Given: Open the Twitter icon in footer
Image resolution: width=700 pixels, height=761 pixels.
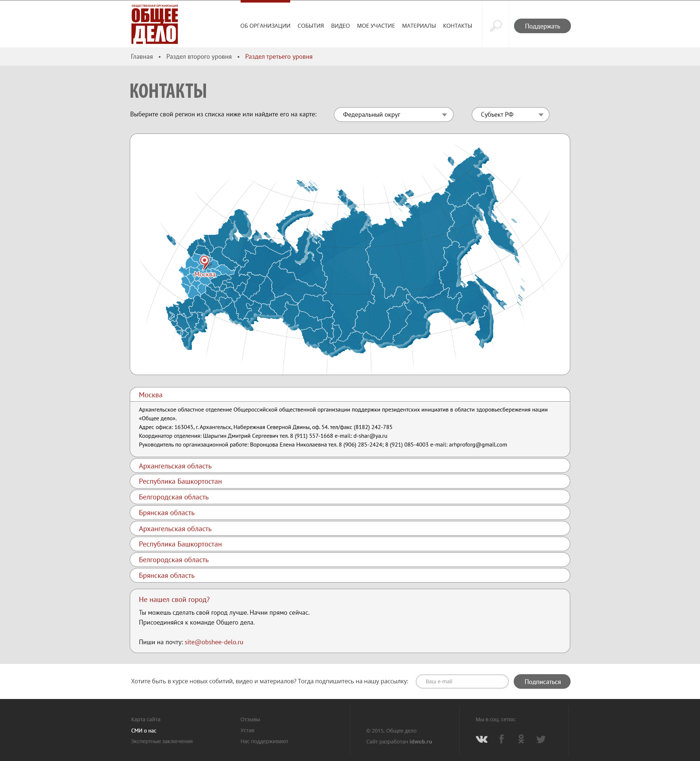Looking at the screenshot, I should (x=541, y=739).
